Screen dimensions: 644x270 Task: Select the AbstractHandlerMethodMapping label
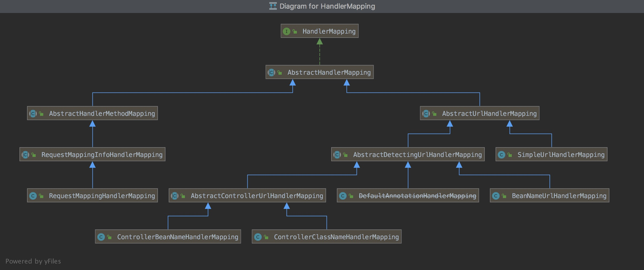[x=102, y=114]
